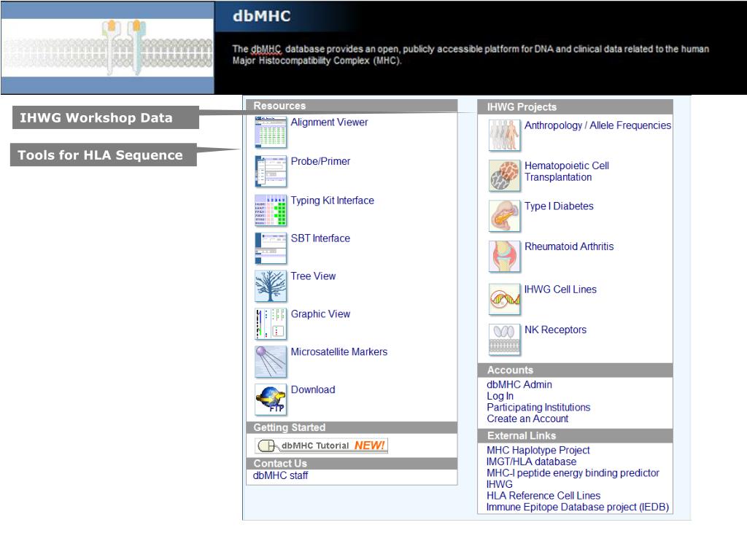Visit the MHC Haplotype Project link
The image size is (747, 560).
point(538,450)
